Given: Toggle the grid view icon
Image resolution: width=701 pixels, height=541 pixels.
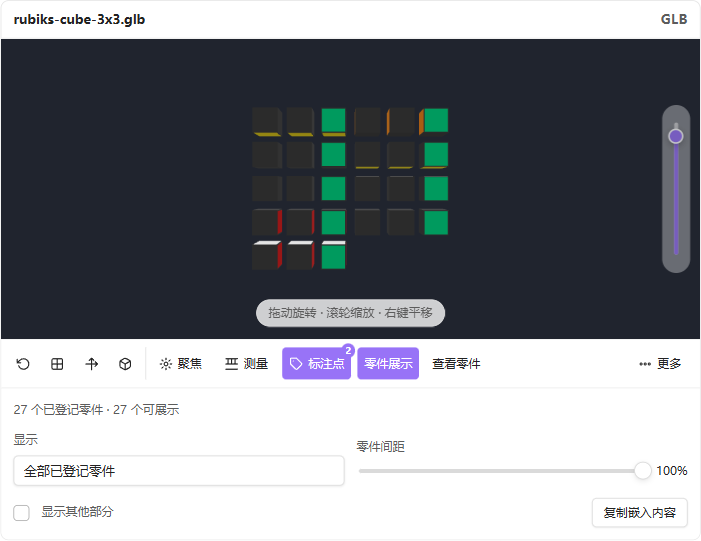Looking at the screenshot, I should [x=57, y=364].
